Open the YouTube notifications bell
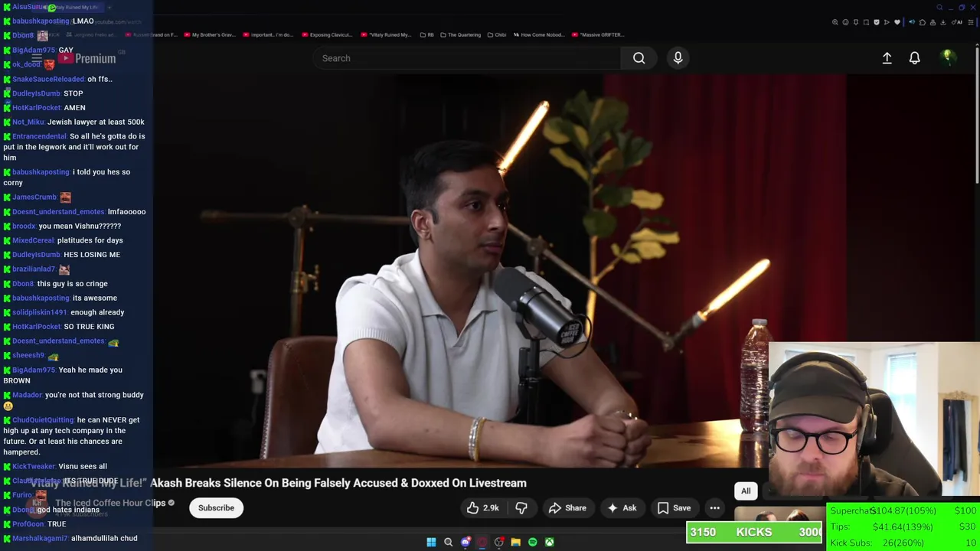The image size is (980, 551). 914,58
